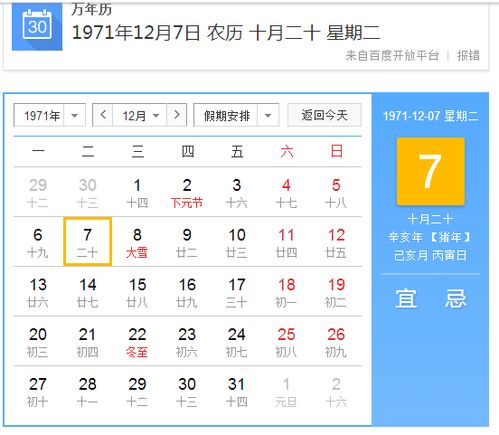Click the 二 Tuesday column header
Screen dimensions: 499x435
88,152
